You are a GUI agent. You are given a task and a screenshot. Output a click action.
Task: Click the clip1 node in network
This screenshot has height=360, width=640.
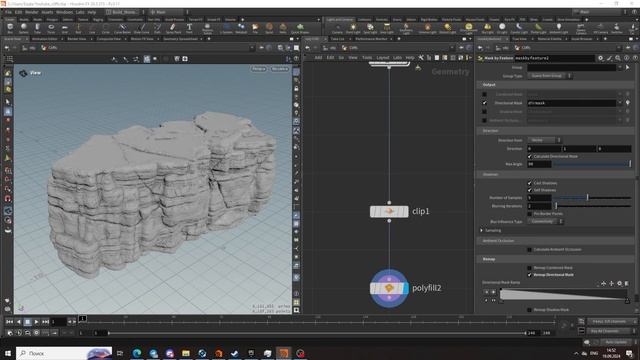(389, 211)
